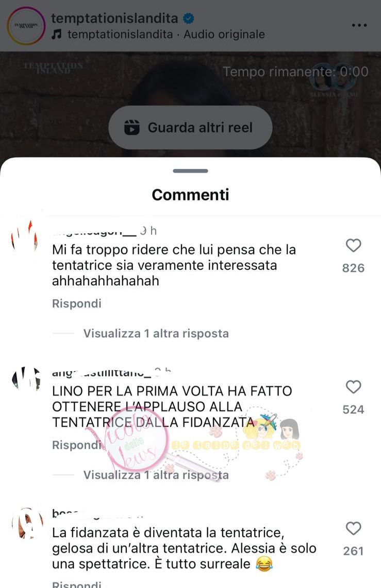Reply to the Mi fa troppo ridere comment
This screenshot has width=381, height=588.
pos(77,303)
